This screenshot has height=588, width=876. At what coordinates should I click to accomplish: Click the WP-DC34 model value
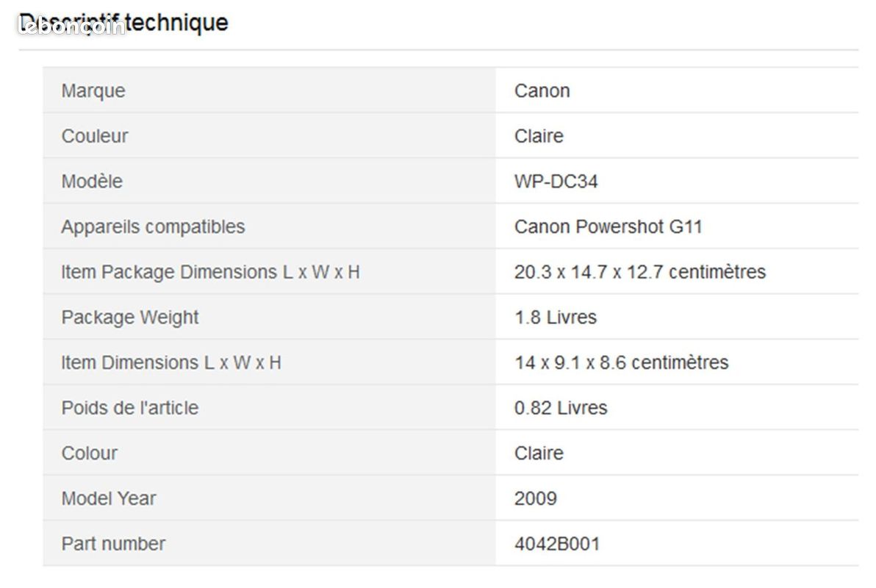(556, 181)
